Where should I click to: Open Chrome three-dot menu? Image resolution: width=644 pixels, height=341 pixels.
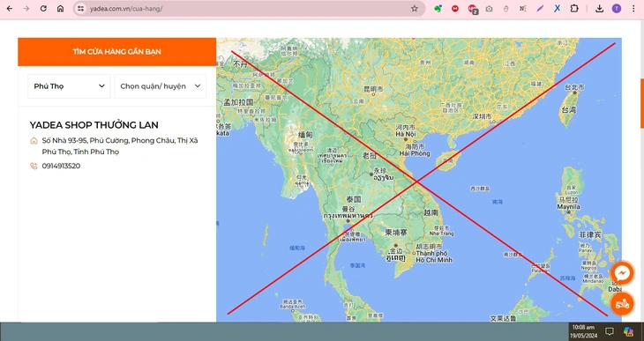pos(633,9)
